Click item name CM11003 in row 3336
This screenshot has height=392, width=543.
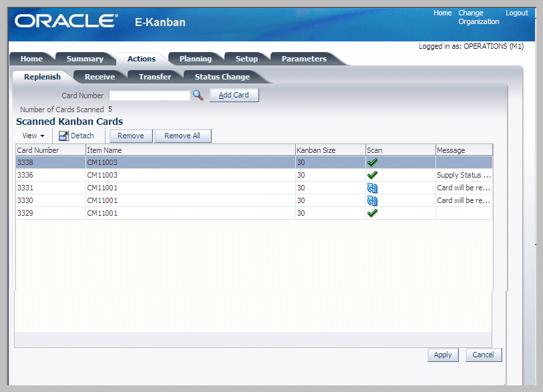click(102, 175)
